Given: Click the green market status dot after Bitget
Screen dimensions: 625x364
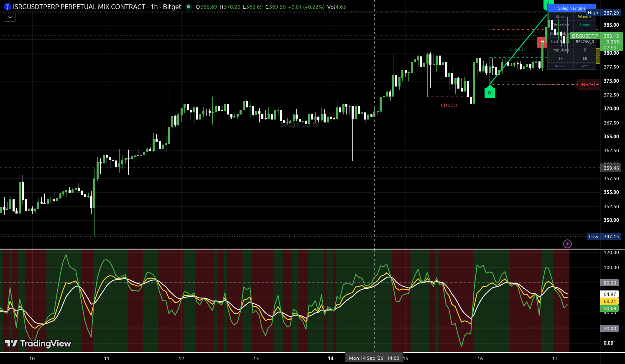Looking at the screenshot, I should click(189, 7).
